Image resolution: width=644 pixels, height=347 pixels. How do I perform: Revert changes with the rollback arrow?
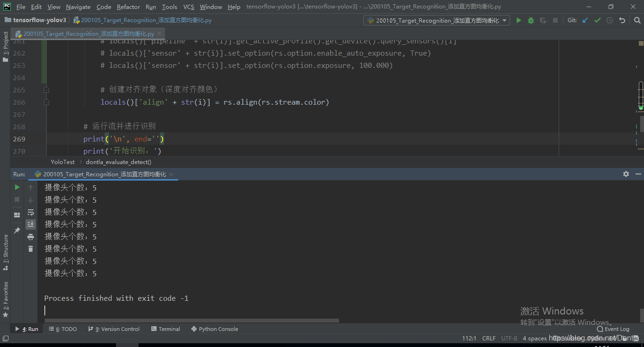(x=622, y=20)
